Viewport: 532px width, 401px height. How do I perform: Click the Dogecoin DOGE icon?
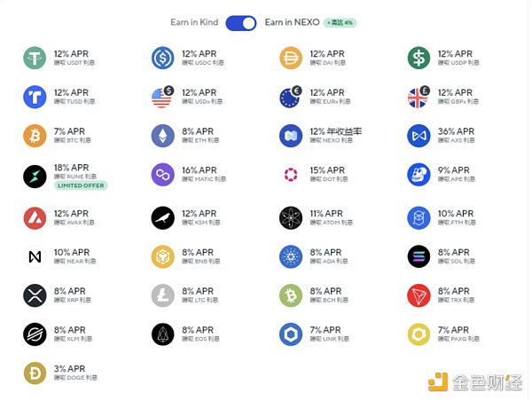point(35,373)
